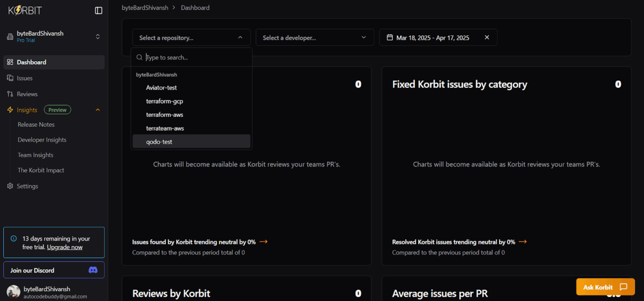The height and width of the screenshot is (301, 644).
Task: Click the Insights lightning bolt icon
Action: coord(10,110)
